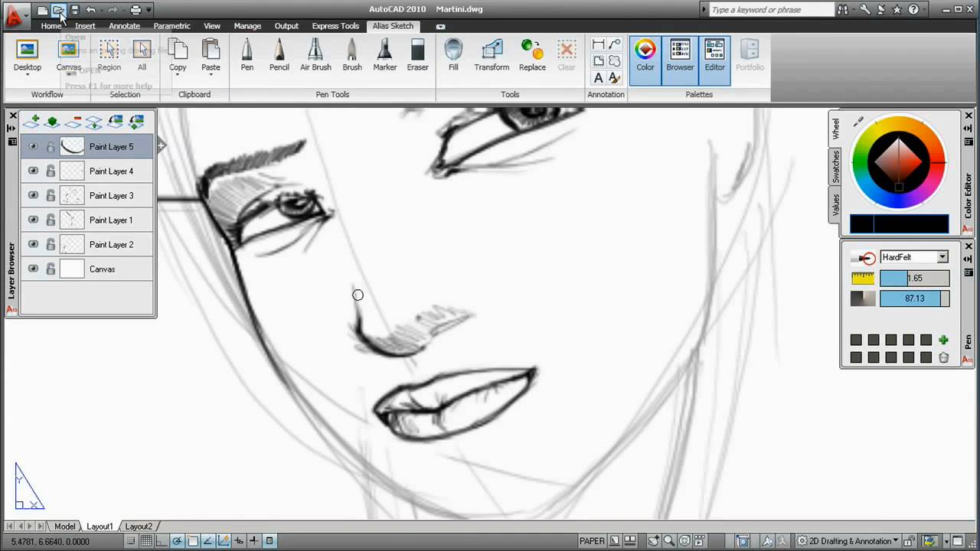Switch to the Layout2 tab
Viewport: 980px width, 551px height.
139,527
